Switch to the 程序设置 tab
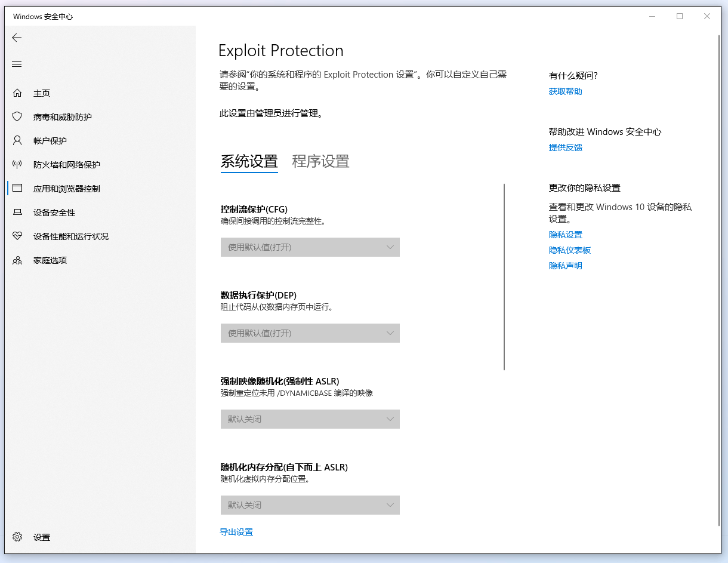Screen dimensions: 728x563 pyautogui.click(x=320, y=162)
